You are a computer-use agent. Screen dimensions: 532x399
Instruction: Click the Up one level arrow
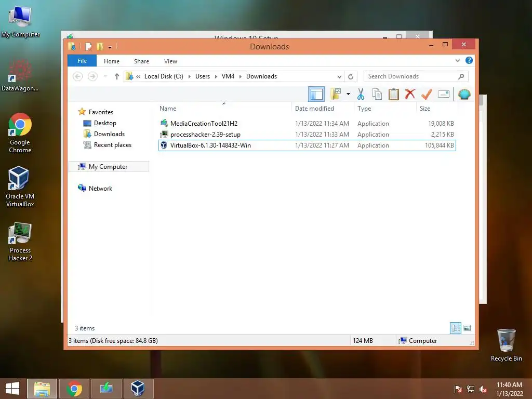[117, 76]
